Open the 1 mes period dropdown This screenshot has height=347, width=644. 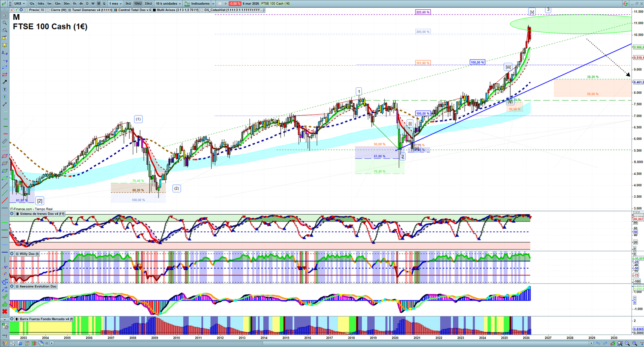click(116, 4)
